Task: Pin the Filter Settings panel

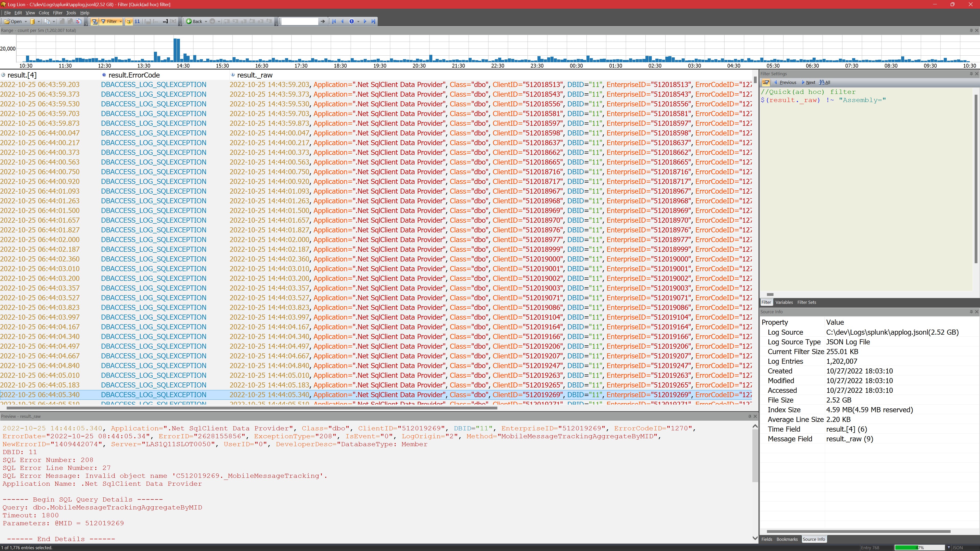Action: [x=971, y=74]
